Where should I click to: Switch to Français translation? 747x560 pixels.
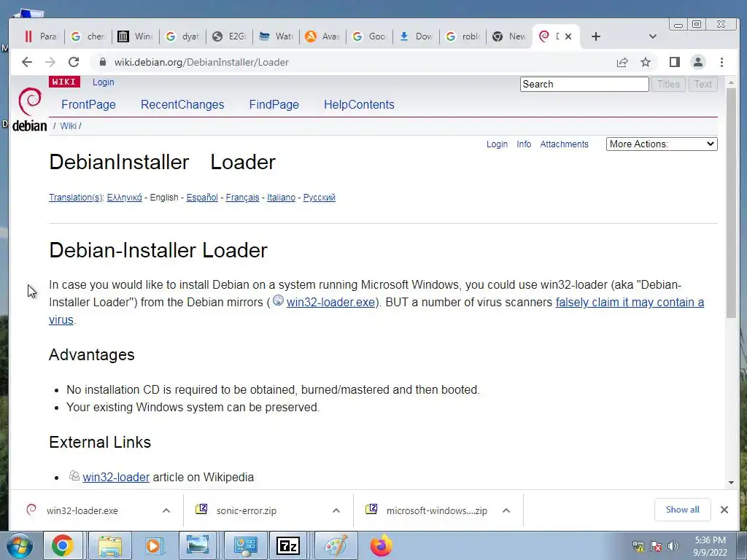[x=242, y=197]
